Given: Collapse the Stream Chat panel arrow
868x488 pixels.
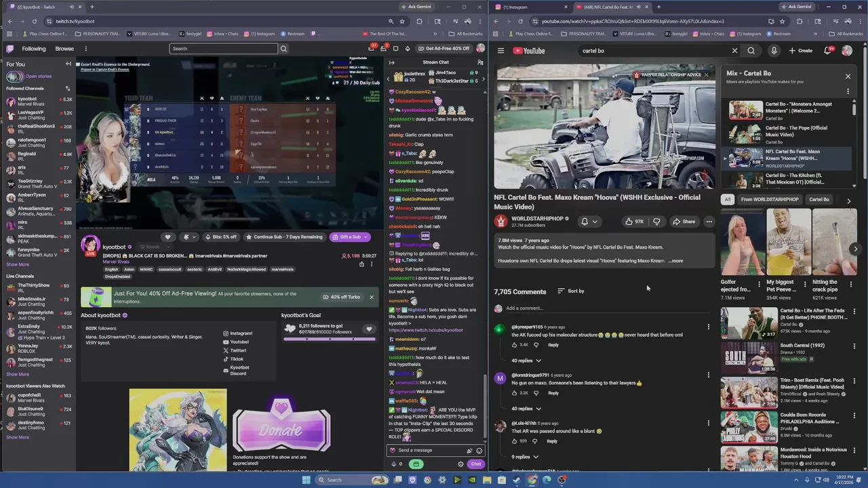Looking at the screenshot, I should point(391,62).
